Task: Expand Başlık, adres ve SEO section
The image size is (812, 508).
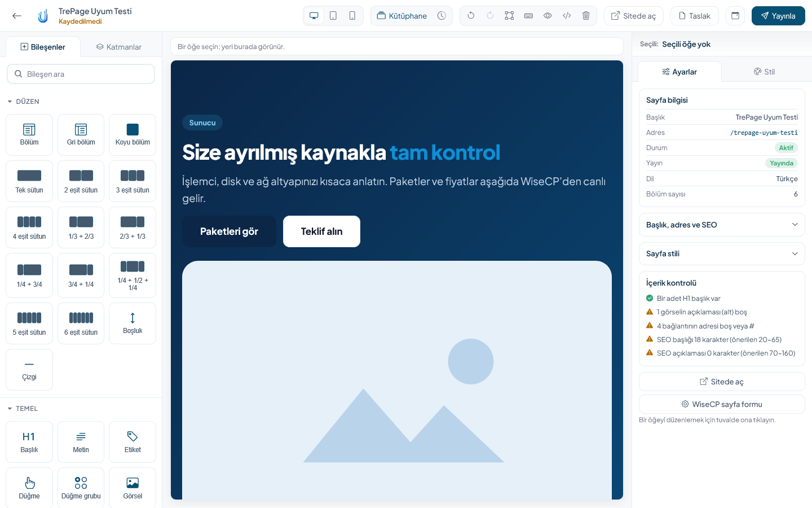Action: coord(722,225)
